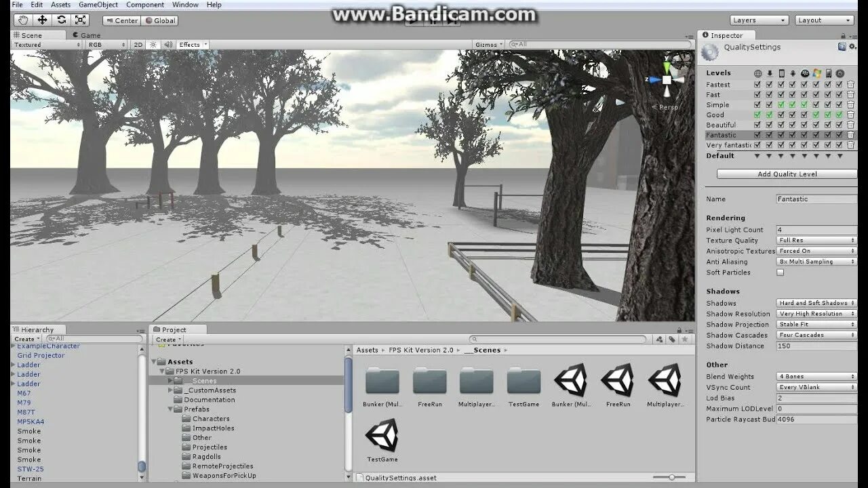
Task: Toggle Simple iPhone platform checkbox
Action: [781, 105]
